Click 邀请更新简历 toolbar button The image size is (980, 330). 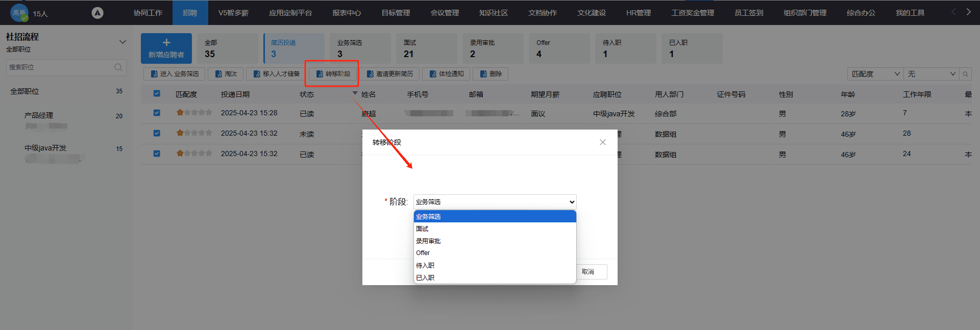[389, 74]
